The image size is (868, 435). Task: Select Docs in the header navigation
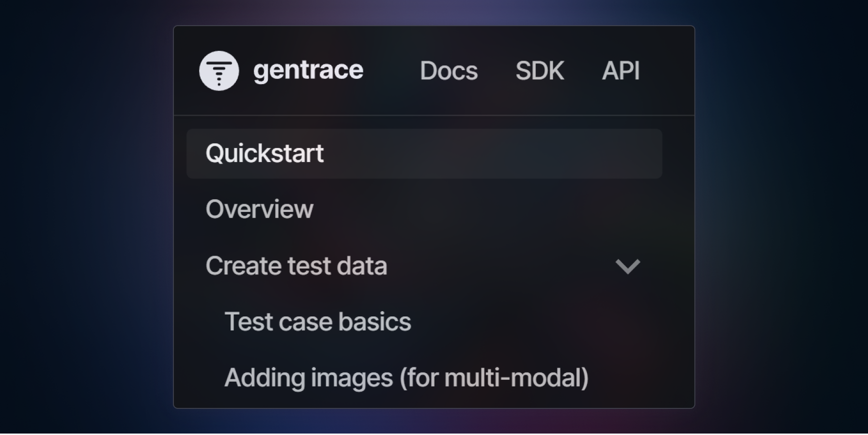click(449, 71)
